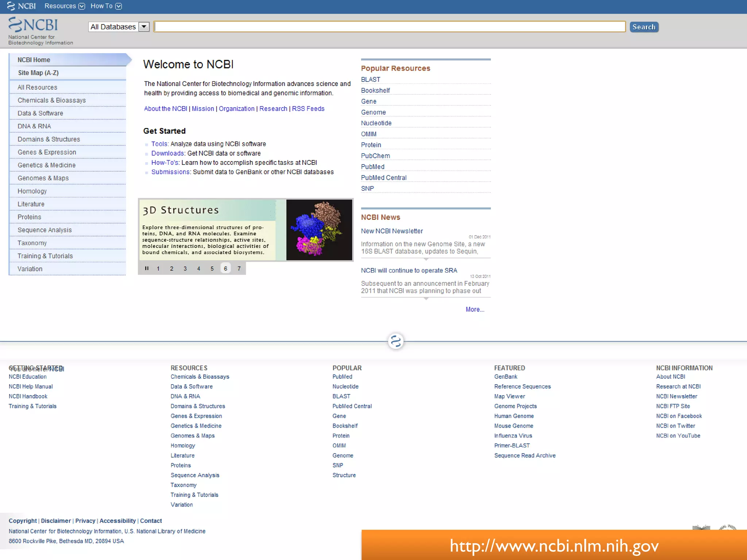Open PubChem in Popular Resources

[375, 156]
